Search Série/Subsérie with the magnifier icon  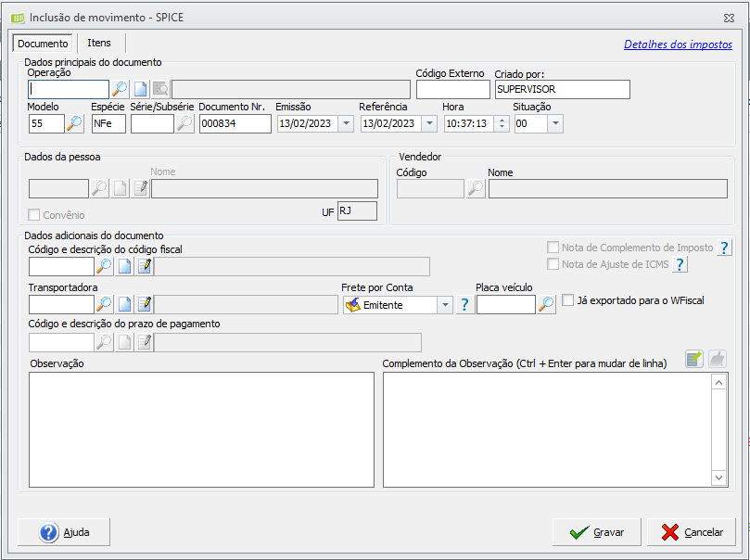(x=184, y=123)
